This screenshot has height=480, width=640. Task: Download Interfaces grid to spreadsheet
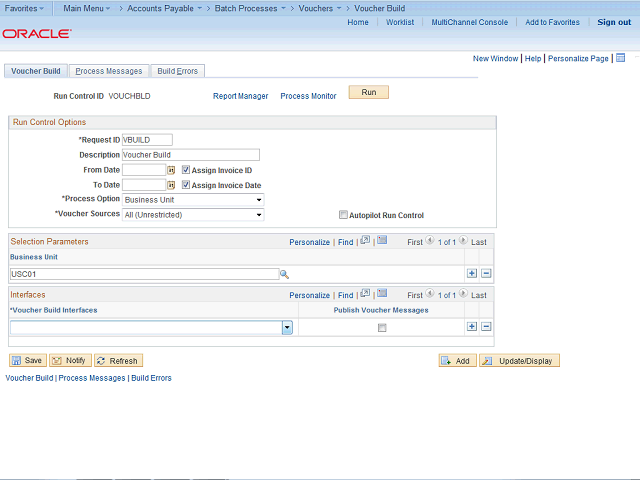[x=382, y=293]
